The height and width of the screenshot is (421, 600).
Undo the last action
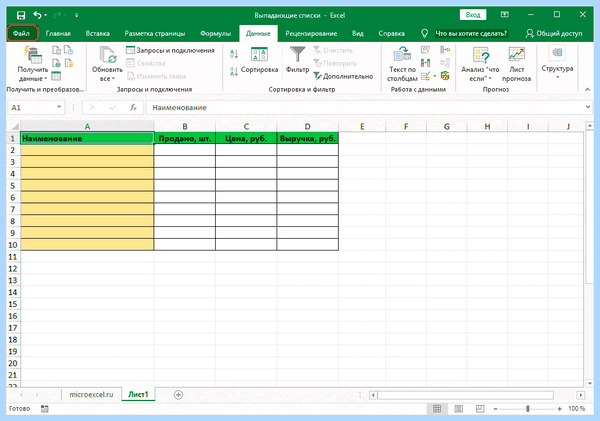coord(37,15)
